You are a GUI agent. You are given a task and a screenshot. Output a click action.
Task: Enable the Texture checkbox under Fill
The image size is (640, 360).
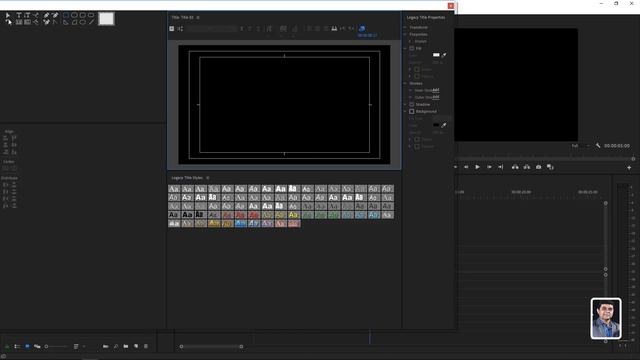(x=417, y=76)
